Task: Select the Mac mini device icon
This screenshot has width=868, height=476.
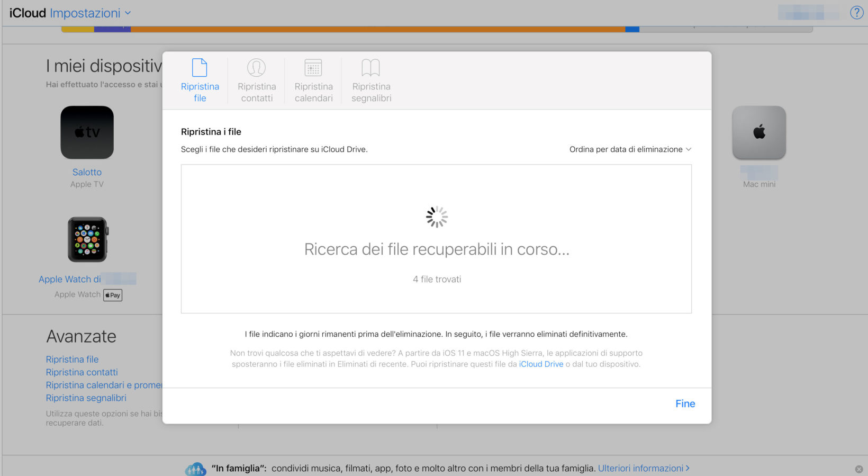Action: [759, 132]
